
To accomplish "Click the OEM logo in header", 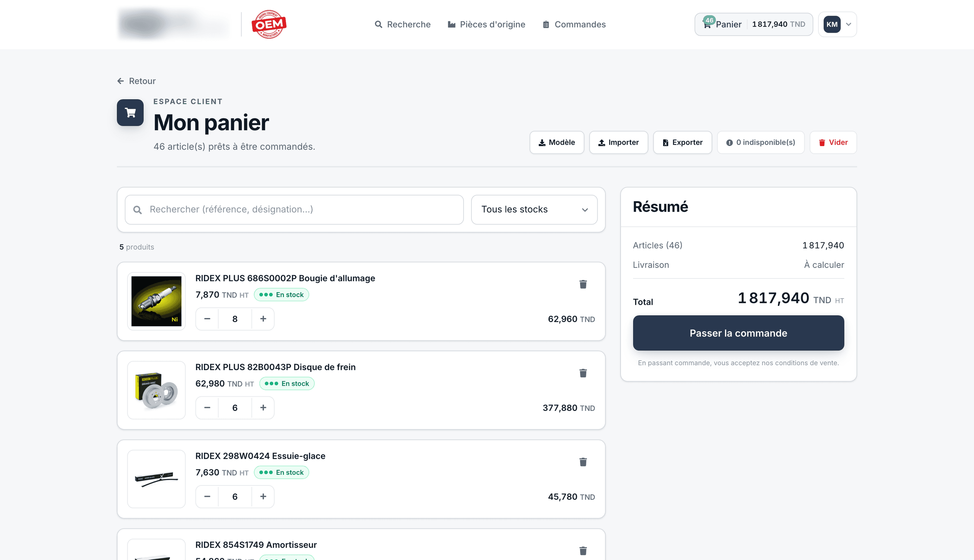I will (269, 24).
